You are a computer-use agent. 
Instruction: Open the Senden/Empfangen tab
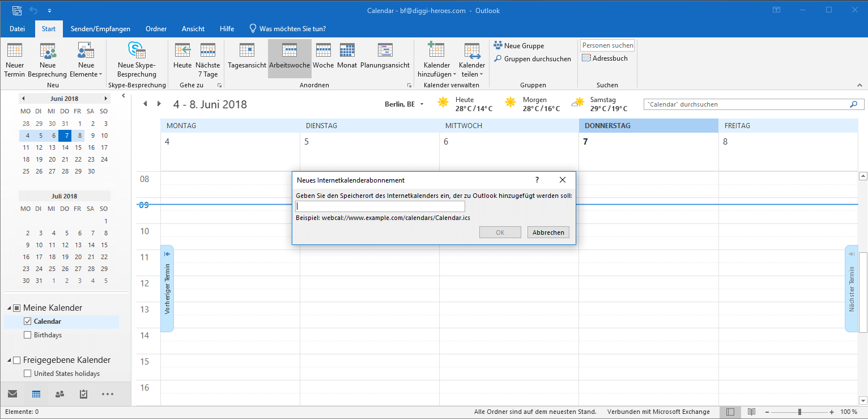tap(100, 29)
